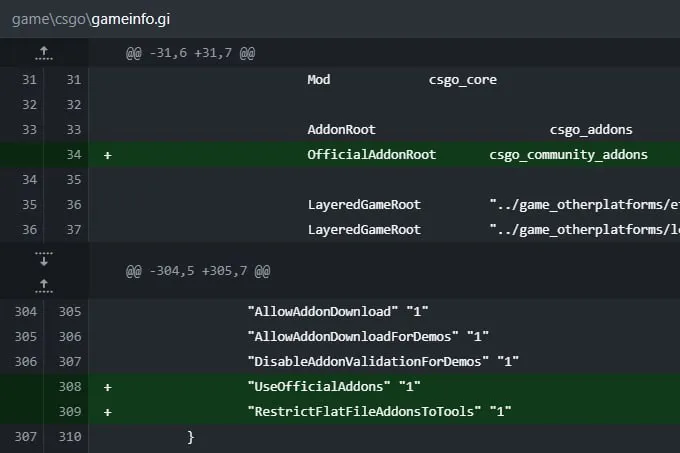Click new line number 34

click(x=74, y=155)
